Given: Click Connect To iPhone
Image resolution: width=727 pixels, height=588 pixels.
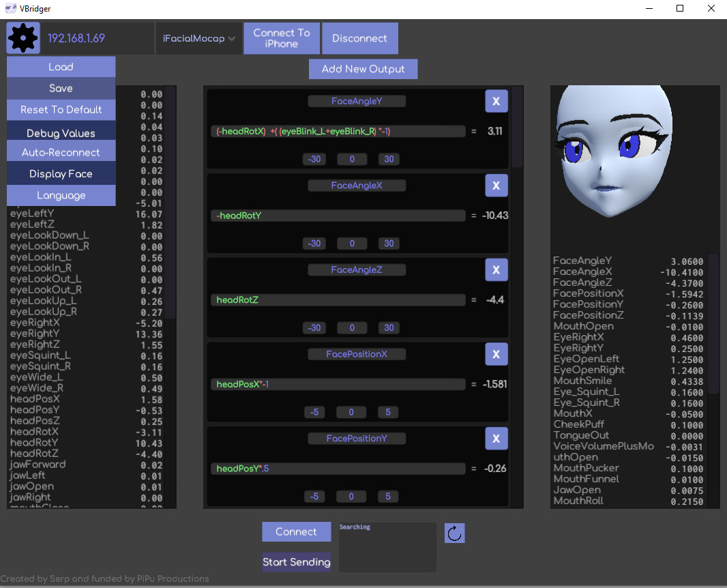Looking at the screenshot, I should 281,38.
